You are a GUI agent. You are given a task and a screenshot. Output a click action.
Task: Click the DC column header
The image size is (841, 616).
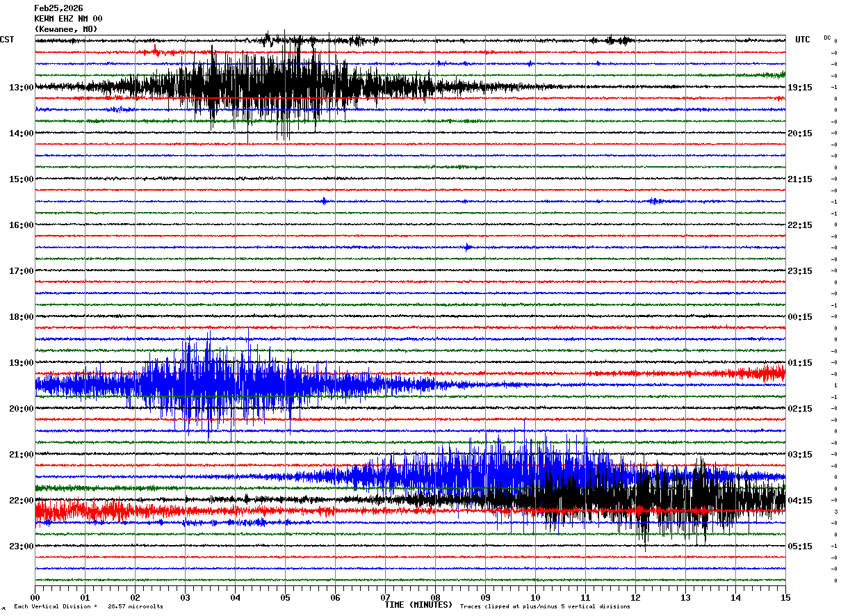pyautogui.click(x=827, y=38)
